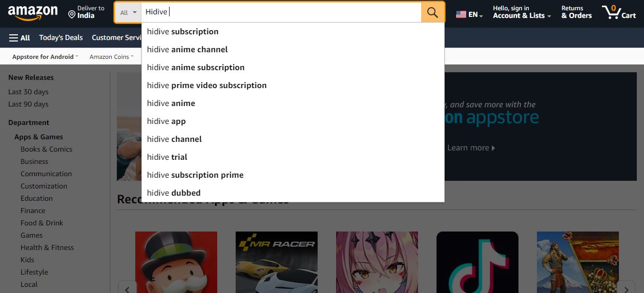Click the orange search magnifier button
644x293 pixels.
tap(432, 12)
